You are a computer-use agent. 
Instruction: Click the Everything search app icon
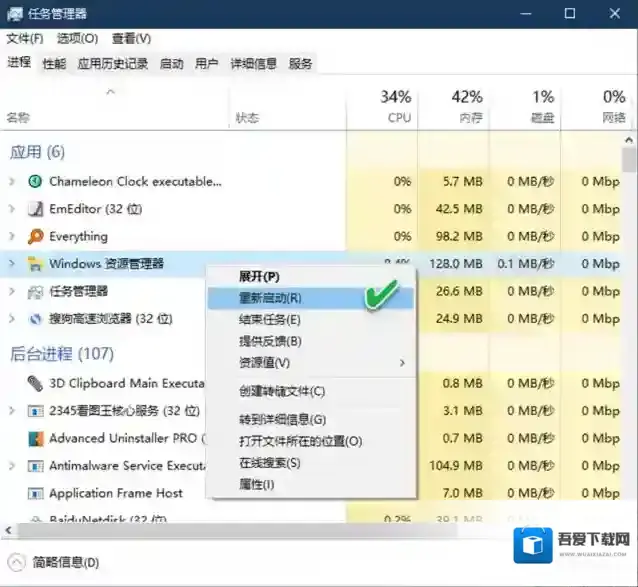click(35, 236)
